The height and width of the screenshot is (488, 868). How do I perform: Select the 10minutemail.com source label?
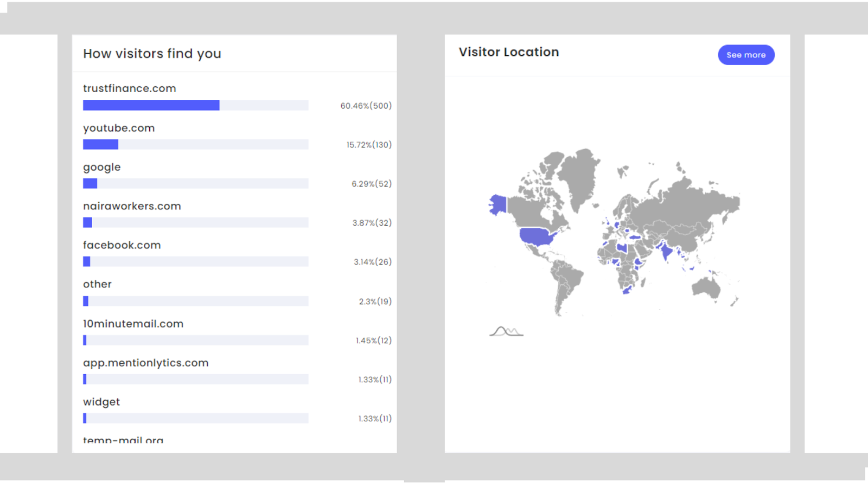133,324
